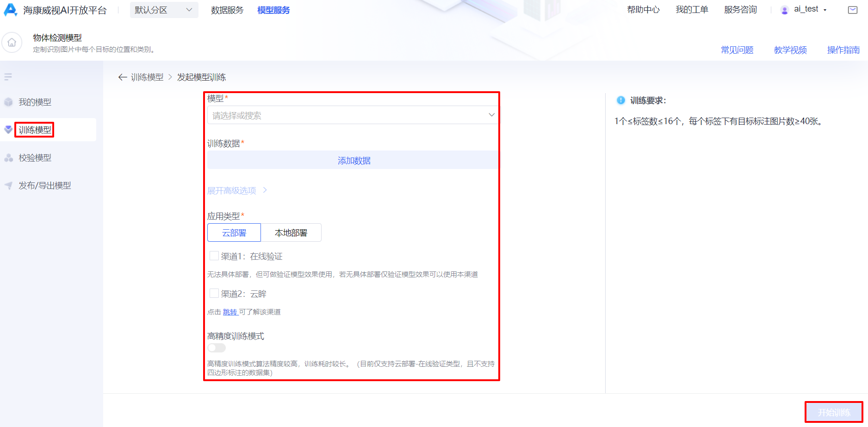Viewport: 868px width, 427px height.
Task: Open 发布/导出模型 from the sidebar
Action: [x=44, y=185]
